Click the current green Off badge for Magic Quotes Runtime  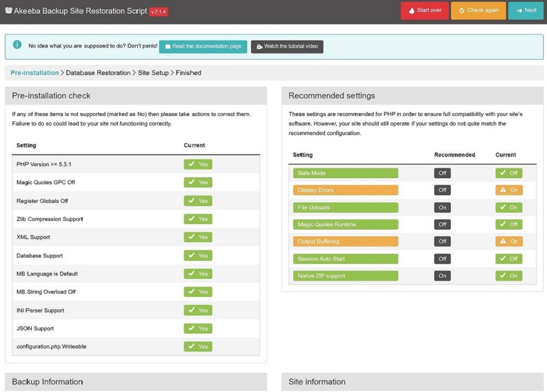click(x=509, y=225)
